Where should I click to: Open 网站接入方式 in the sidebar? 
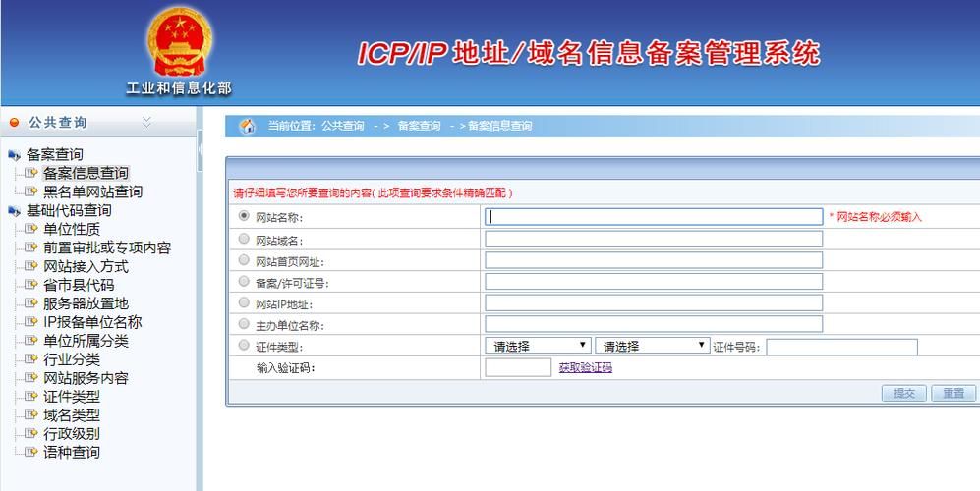click(x=86, y=266)
